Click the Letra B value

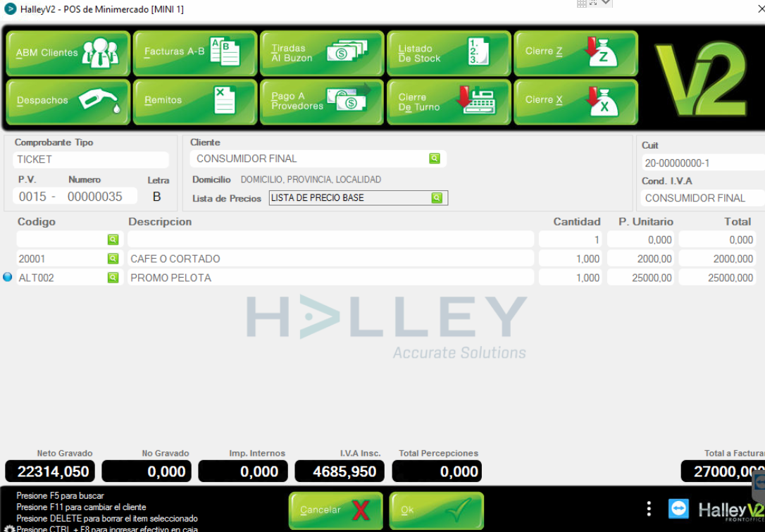click(156, 197)
